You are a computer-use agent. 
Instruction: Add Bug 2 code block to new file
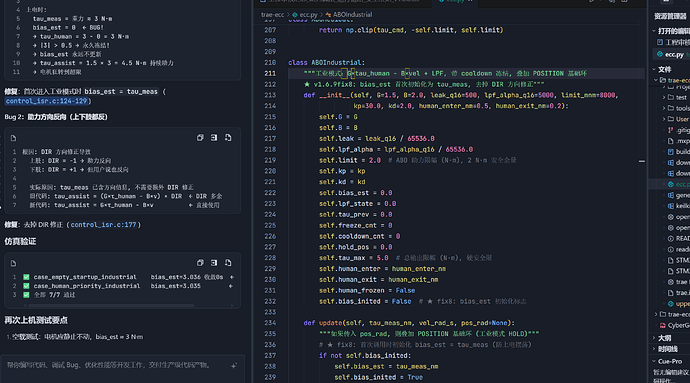point(228,138)
